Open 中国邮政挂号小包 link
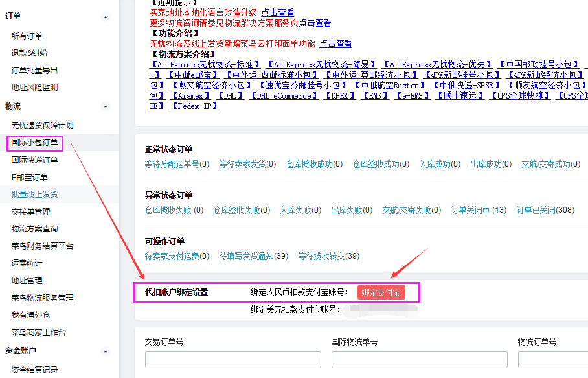 (x=539, y=65)
